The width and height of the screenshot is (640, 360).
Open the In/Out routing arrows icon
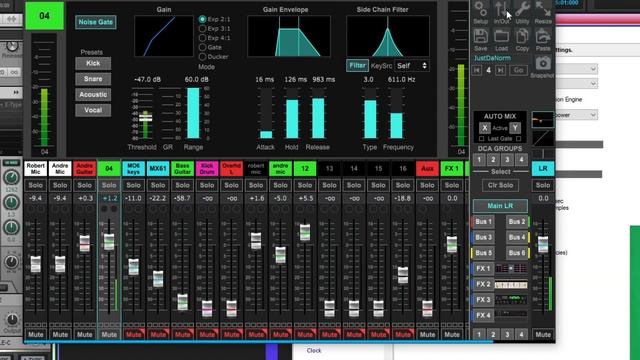click(x=501, y=10)
